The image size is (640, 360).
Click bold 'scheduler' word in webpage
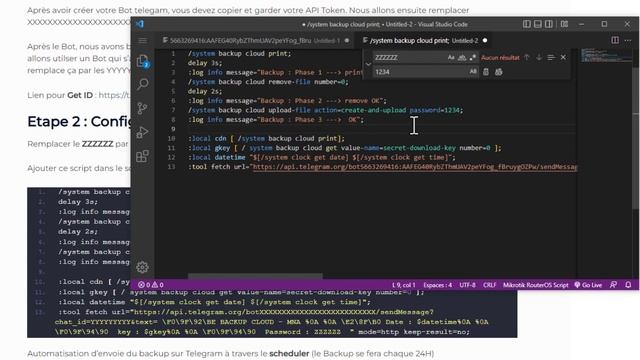coord(289,353)
